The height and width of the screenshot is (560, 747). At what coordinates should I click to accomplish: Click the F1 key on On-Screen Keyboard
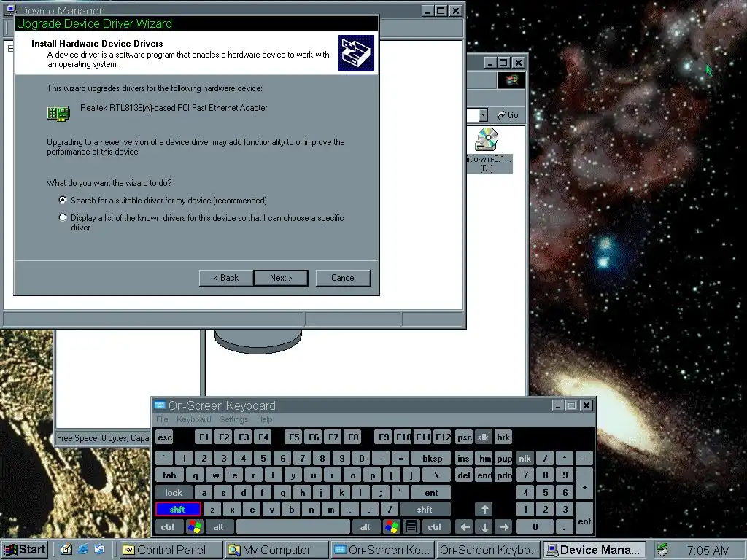204,437
